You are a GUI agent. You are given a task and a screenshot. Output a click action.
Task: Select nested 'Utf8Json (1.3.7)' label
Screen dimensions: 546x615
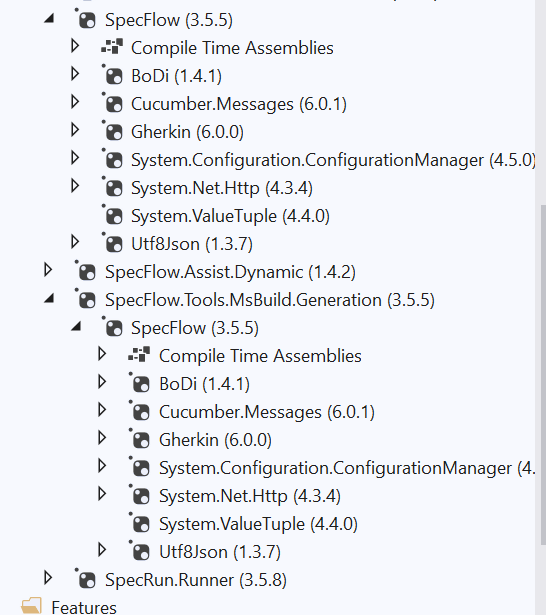coord(220,552)
